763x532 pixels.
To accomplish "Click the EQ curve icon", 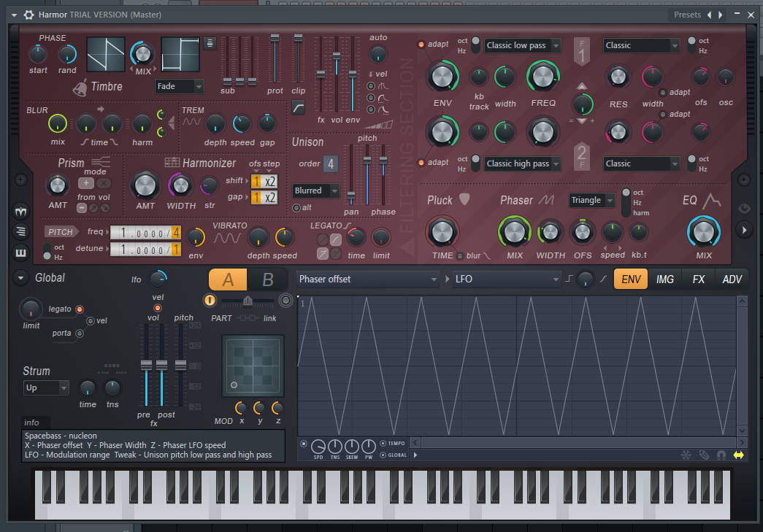I will click(x=713, y=200).
